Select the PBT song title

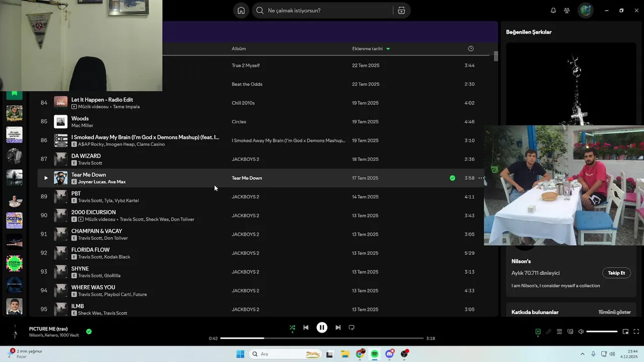tap(76, 194)
